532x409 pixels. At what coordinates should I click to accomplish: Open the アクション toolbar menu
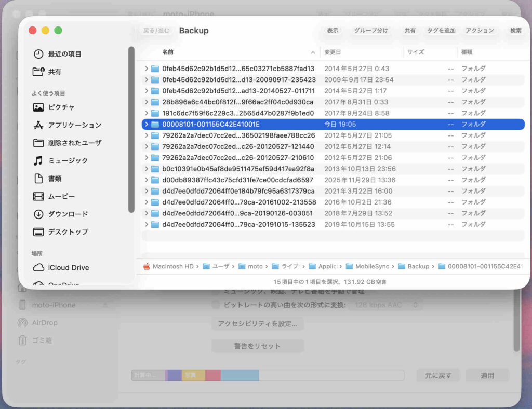[x=479, y=31]
